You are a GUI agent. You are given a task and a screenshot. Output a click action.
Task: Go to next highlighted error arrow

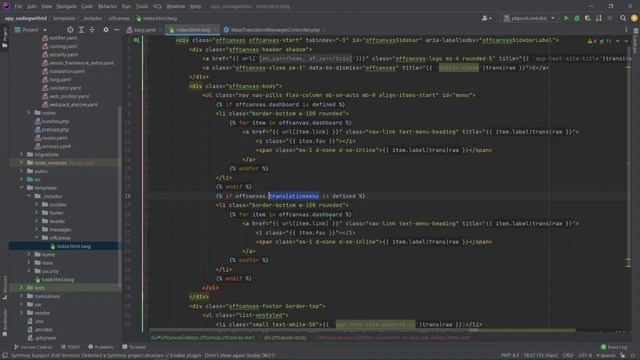click(x=626, y=41)
